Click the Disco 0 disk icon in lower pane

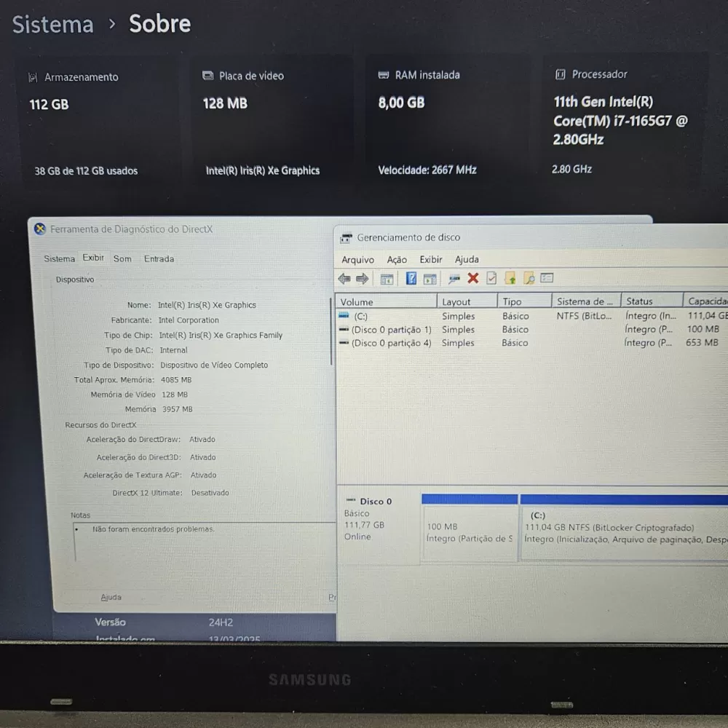(351, 500)
